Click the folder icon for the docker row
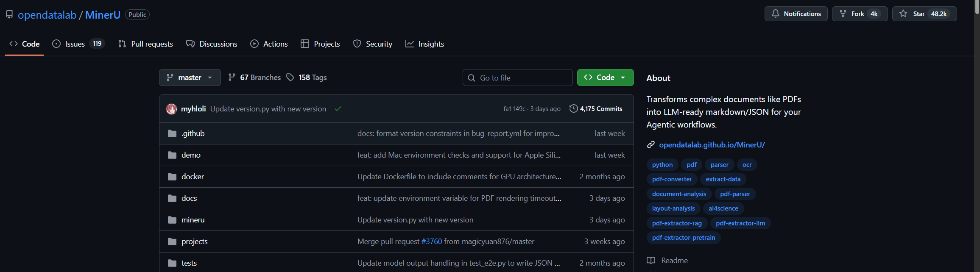Screen dimensions: 980x272 point(172,177)
